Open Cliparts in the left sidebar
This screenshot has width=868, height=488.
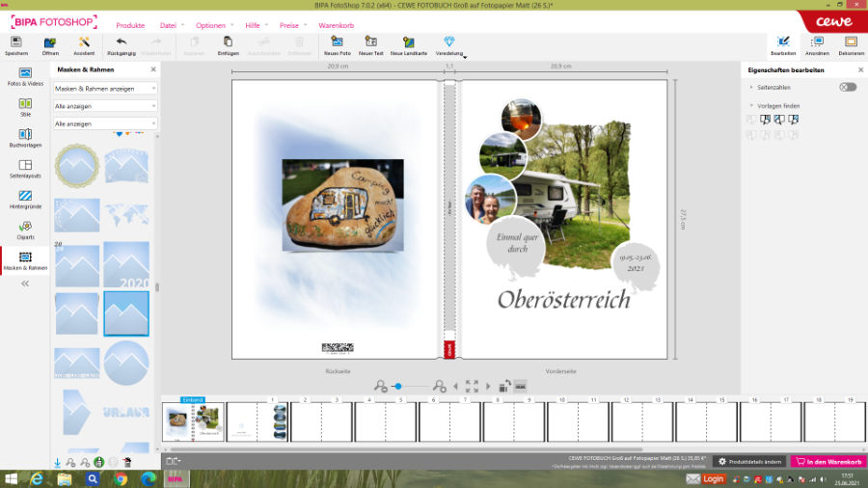(25, 230)
